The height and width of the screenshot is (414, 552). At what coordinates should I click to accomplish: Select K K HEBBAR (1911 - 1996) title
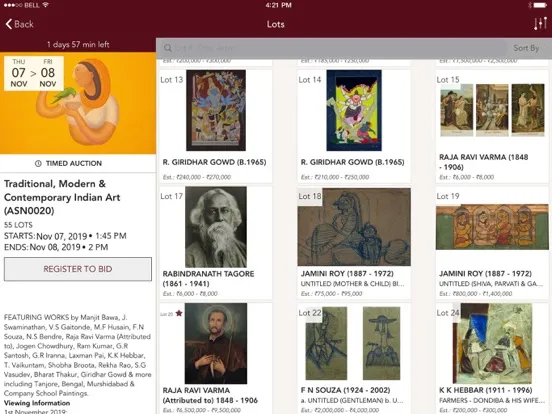click(486, 390)
